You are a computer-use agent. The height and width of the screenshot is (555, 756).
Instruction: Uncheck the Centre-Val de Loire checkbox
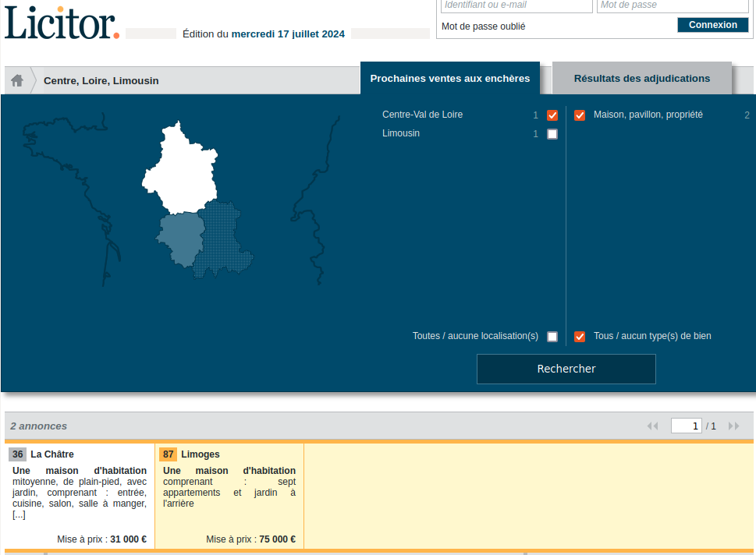[552, 115]
